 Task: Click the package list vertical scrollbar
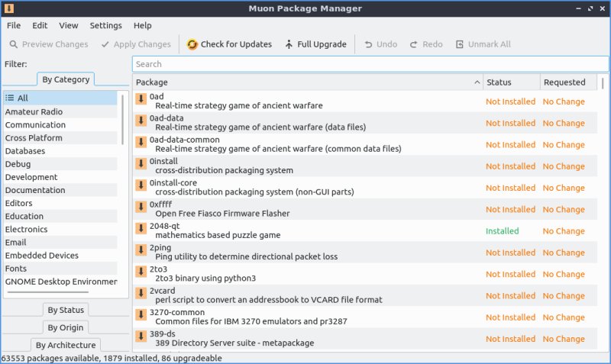coord(603,84)
